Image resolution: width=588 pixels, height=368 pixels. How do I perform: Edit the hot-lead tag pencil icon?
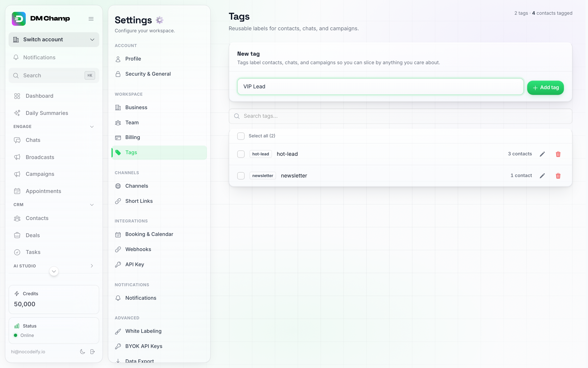[x=542, y=154]
